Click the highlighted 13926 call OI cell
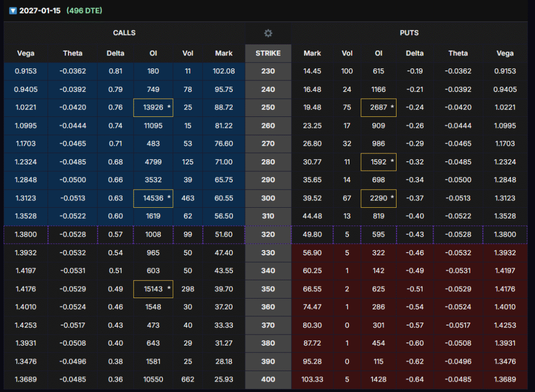The image size is (535, 392). tap(153, 108)
